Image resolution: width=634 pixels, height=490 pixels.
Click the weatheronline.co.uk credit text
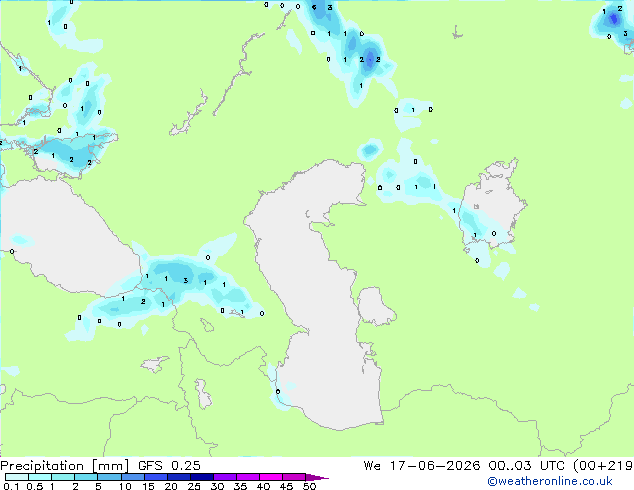point(550,481)
